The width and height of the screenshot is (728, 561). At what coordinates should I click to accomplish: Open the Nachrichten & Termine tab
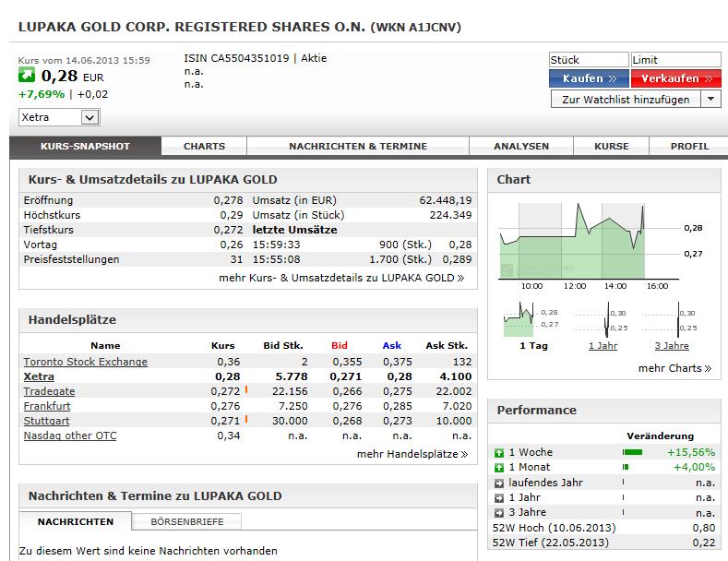tap(358, 146)
